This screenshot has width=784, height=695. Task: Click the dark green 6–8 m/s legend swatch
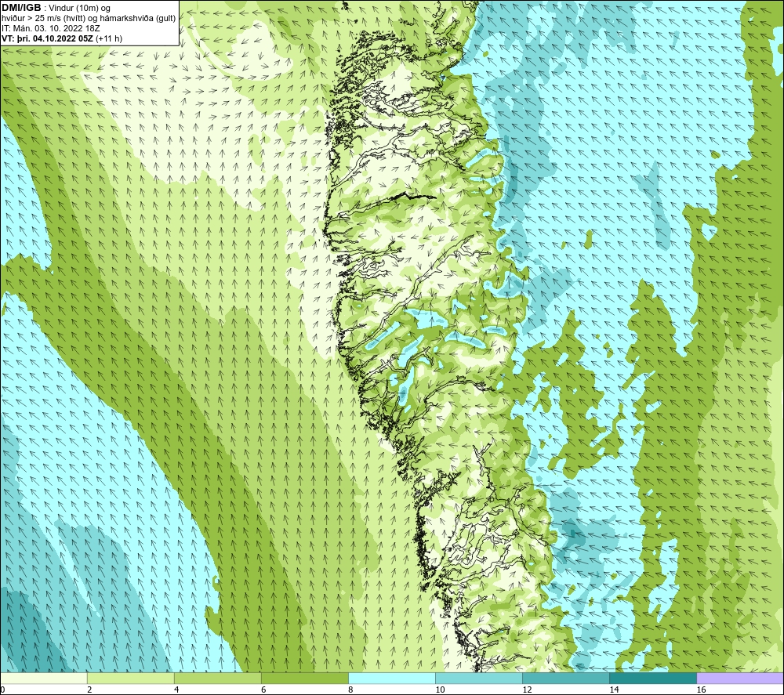[x=304, y=678]
